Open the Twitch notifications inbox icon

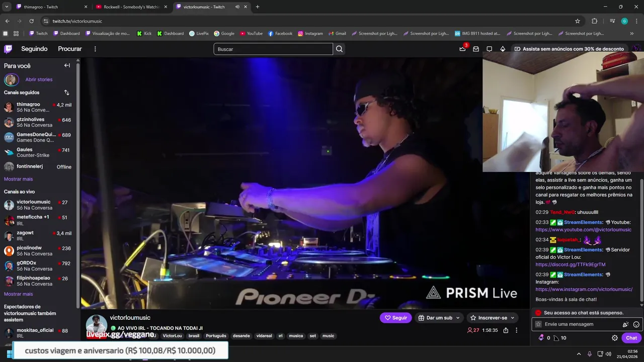(x=476, y=49)
